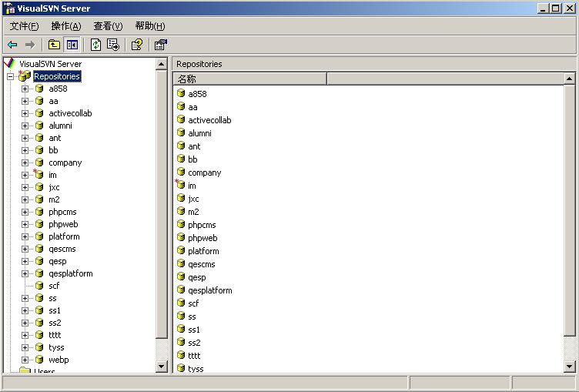Select ss2 in the right list
The height and width of the screenshot is (392, 579).
tap(194, 343)
